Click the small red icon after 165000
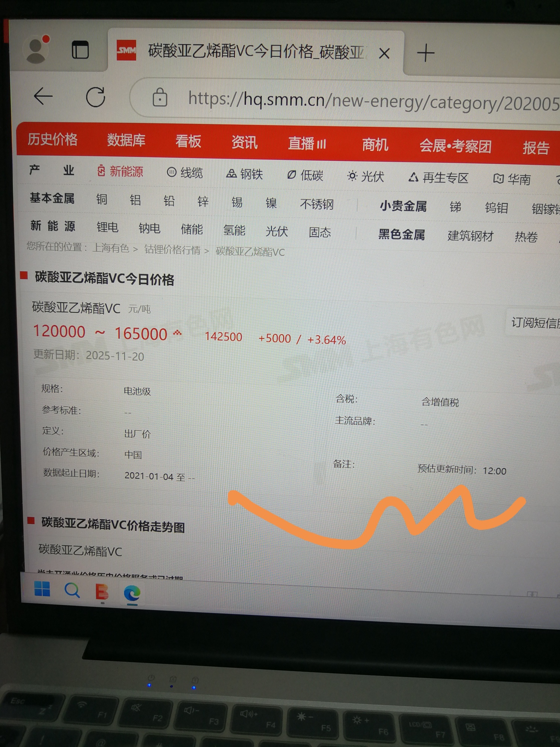The height and width of the screenshot is (747, 560). (x=177, y=333)
